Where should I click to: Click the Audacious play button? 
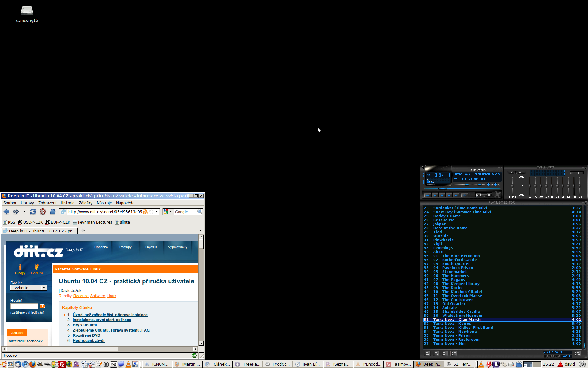coord(435,195)
